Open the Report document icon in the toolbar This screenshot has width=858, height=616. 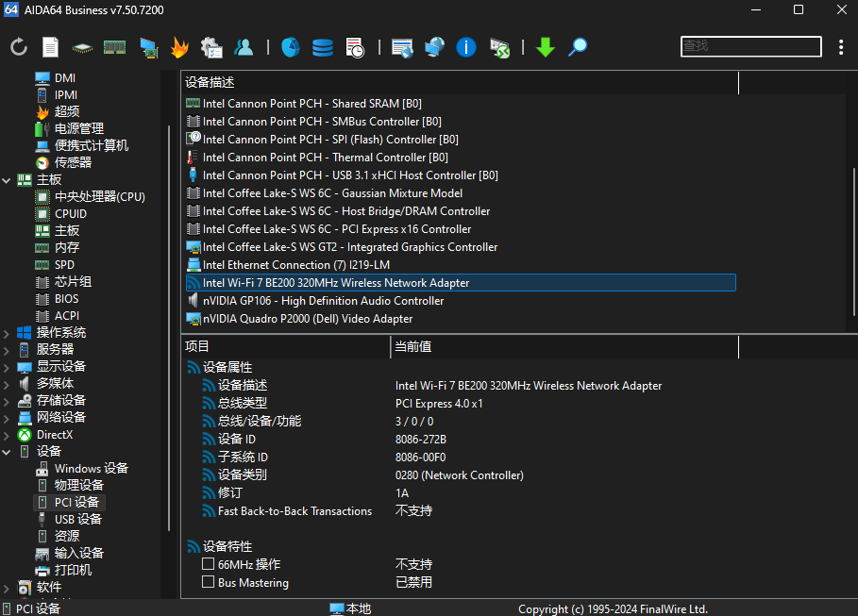pos(50,47)
